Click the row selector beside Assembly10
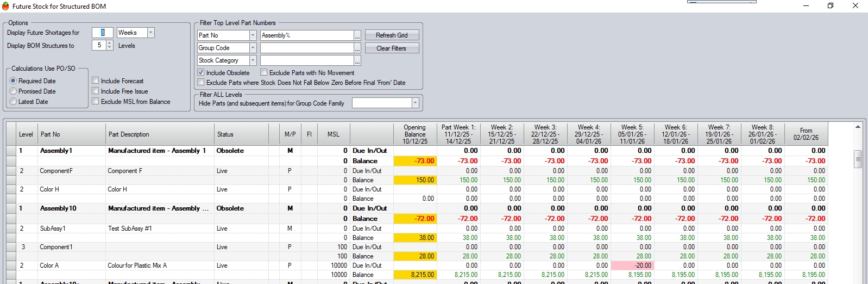Viewport: 868px width, 284px height. (11, 208)
